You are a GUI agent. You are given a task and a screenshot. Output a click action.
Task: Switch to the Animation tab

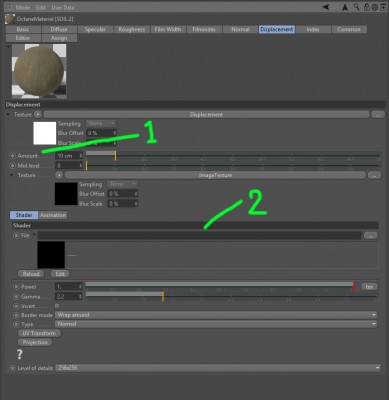[x=53, y=215]
